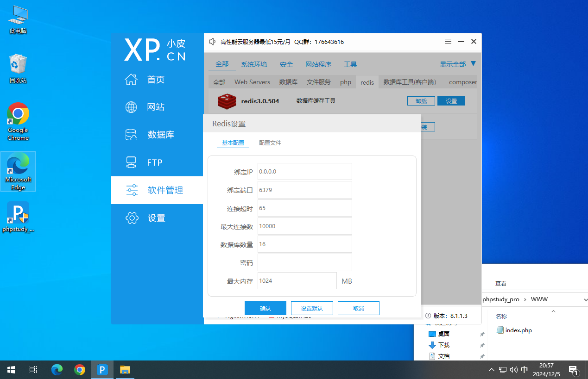Switch to the 配置文件 tab
The width and height of the screenshot is (588, 379).
pos(270,143)
